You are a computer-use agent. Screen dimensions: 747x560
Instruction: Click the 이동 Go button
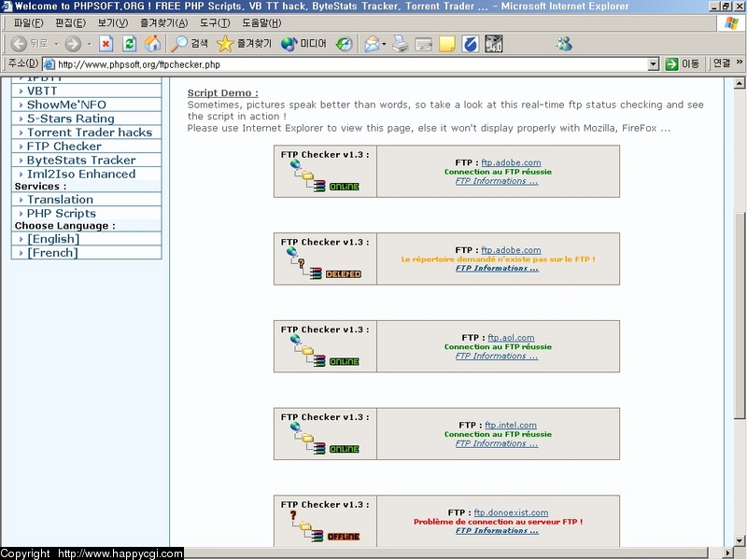683,63
